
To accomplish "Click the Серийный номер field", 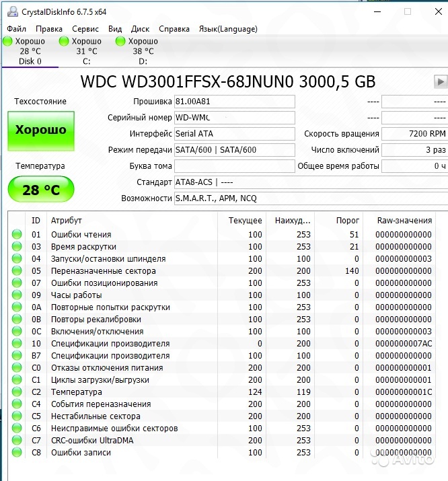I will point(235,118).
